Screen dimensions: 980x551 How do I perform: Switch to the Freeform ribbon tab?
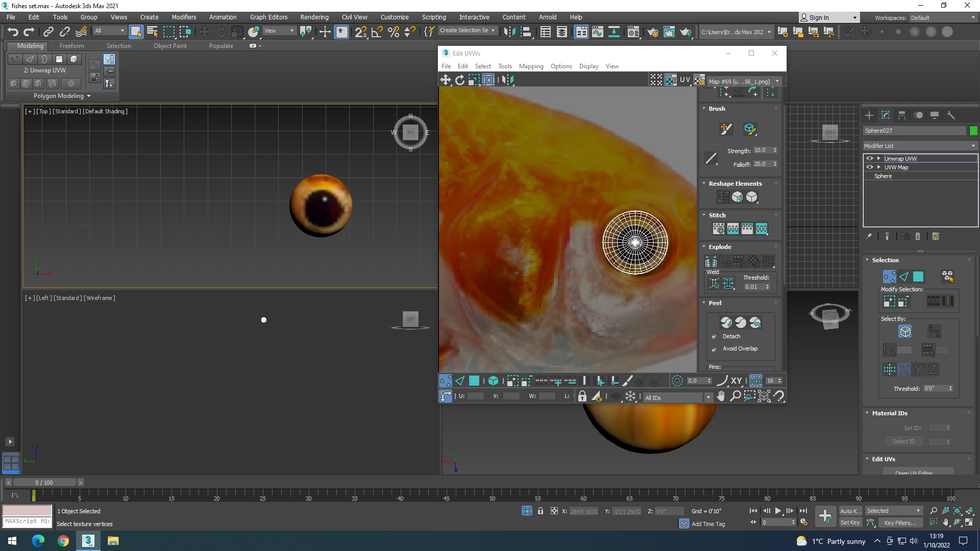tap(71, 46)
